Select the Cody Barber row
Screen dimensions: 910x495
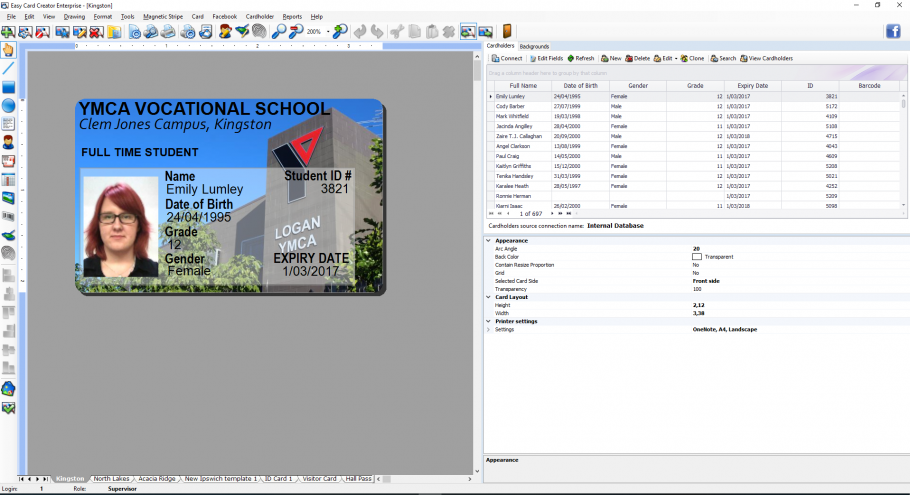click(694, 107)
